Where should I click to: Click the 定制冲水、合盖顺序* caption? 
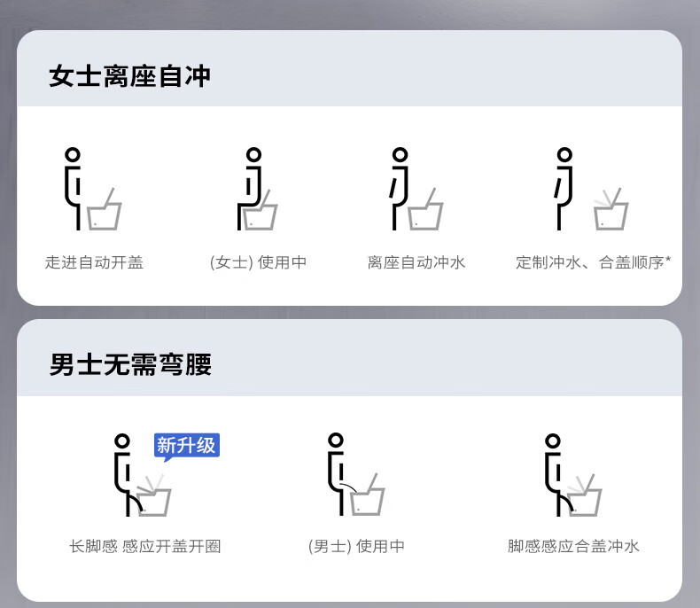click(x=594, y=262)
